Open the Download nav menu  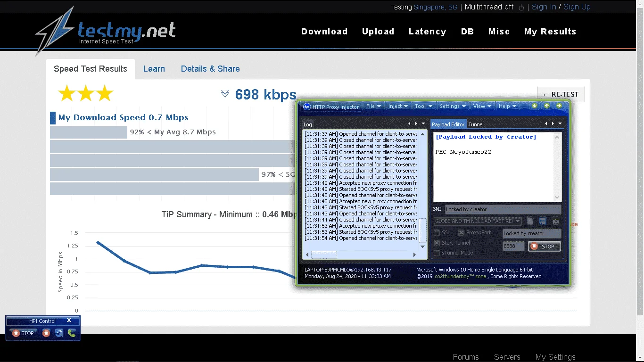[x=324, y=32]
